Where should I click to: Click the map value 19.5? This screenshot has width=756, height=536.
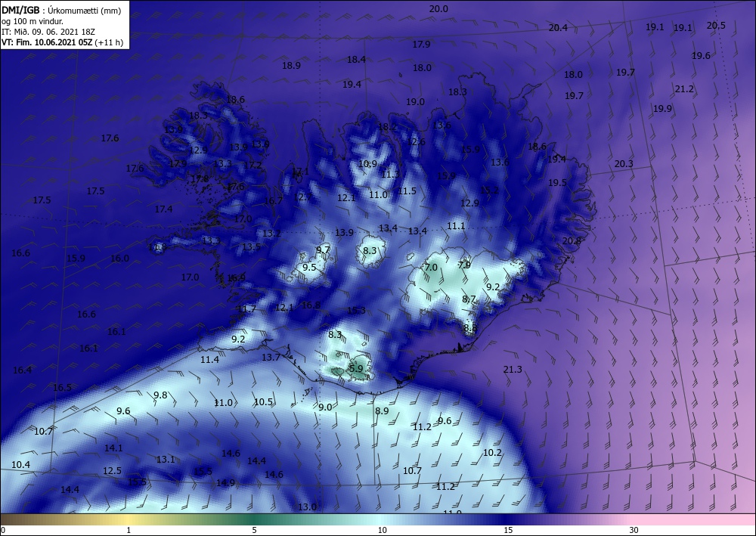(557, 183)
